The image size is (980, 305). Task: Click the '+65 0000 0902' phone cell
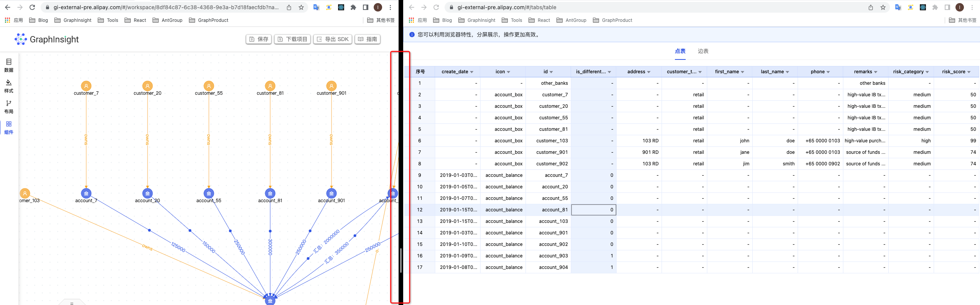click(820, 164)
